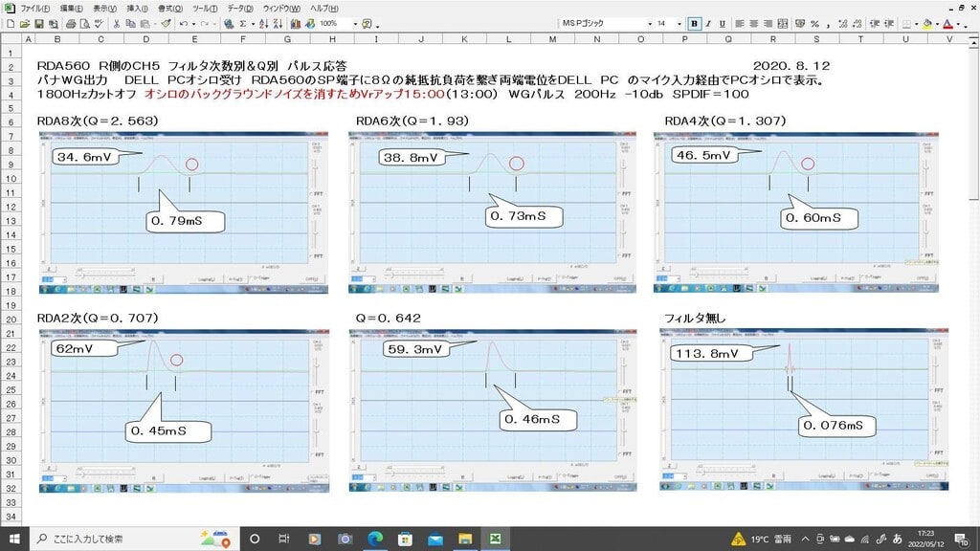Expand the Fill Color dropdown arrow

[x=937, y=24]
